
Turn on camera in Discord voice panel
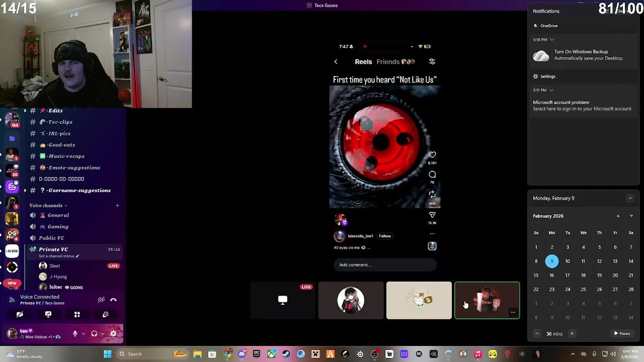coord(20,314)
